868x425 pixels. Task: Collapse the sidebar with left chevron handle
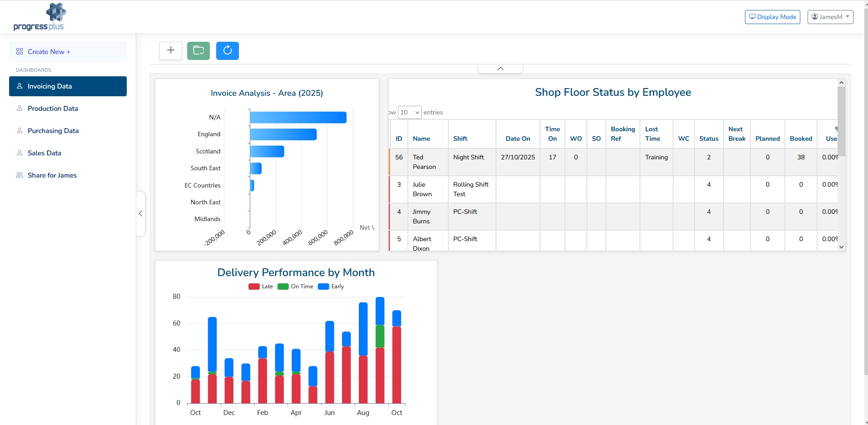tap(141, 213)
